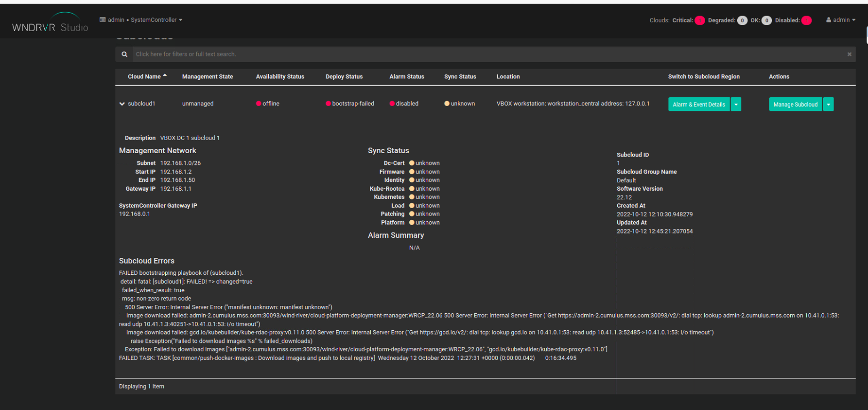
Task: Sort by Deploy Status column header
Action: tap(344, 77)
